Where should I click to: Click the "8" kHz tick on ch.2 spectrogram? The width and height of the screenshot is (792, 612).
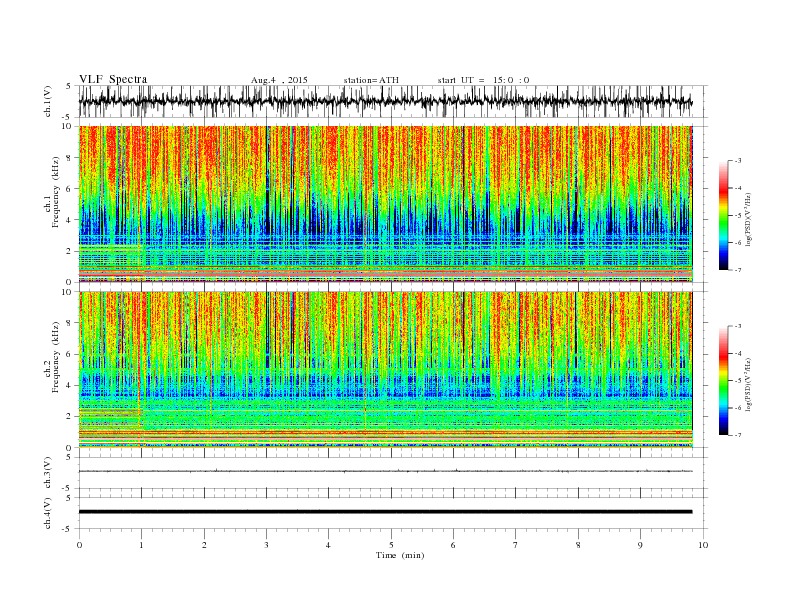tap(70, 323)
